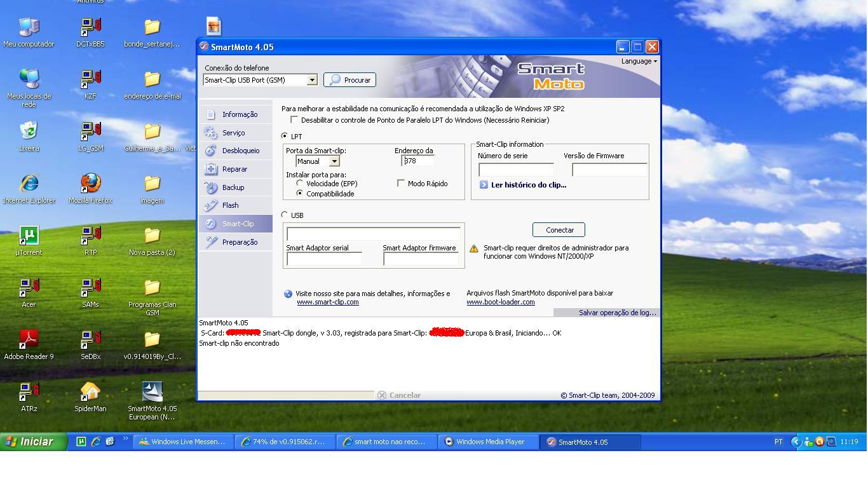Select the LPT radio button
The image size is (868, 488).
pyautogui.click(x=284, y=136)
